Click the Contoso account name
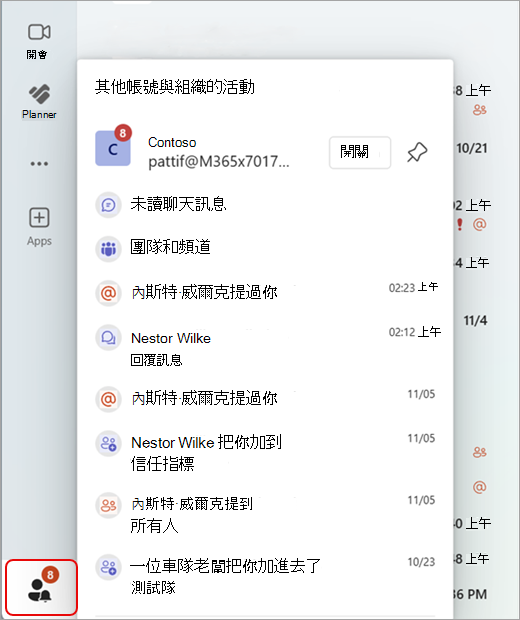The image size is (520, 620). pos(172,142)
